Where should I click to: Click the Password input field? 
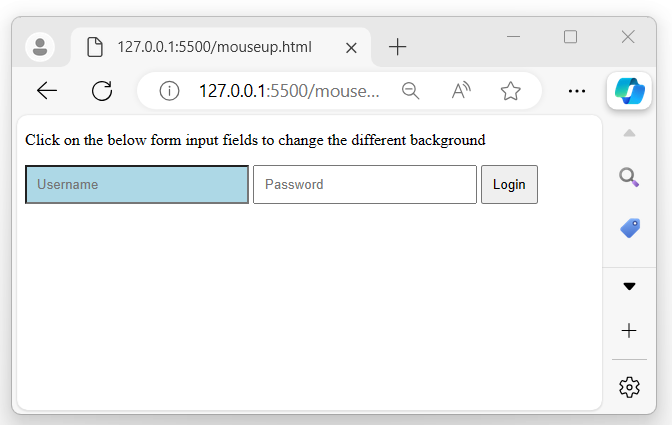click(364, 185)
